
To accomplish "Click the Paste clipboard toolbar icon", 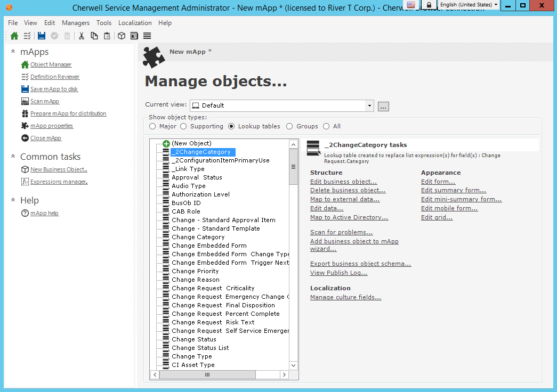I will pos(107,36).
